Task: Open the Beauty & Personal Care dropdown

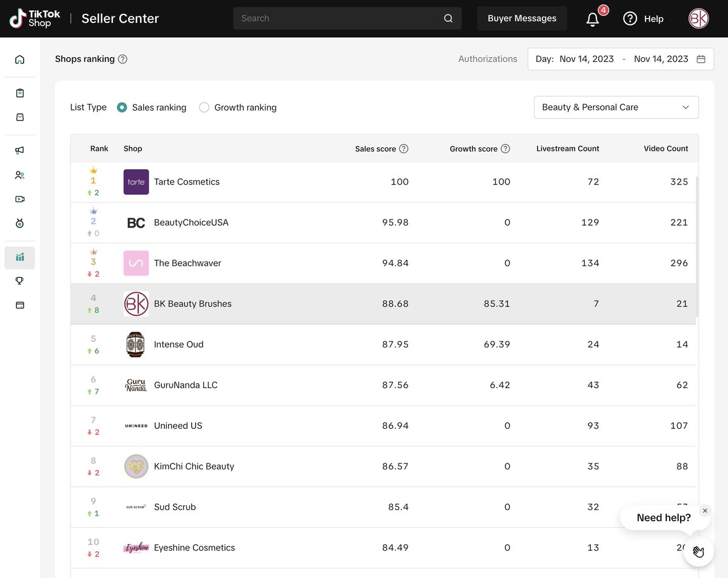Action: click(616, 107)
